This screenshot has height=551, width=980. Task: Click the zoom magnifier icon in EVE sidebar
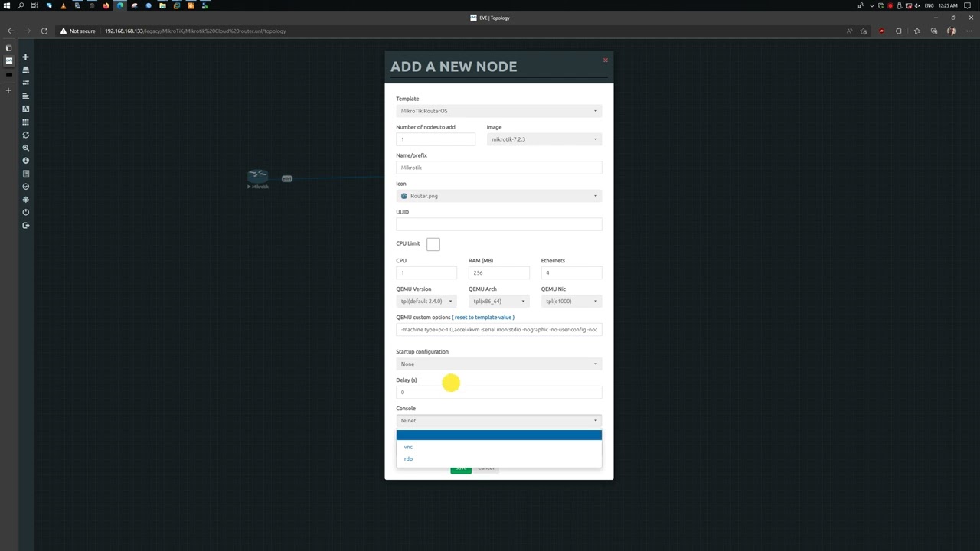[x=25, y=148]
